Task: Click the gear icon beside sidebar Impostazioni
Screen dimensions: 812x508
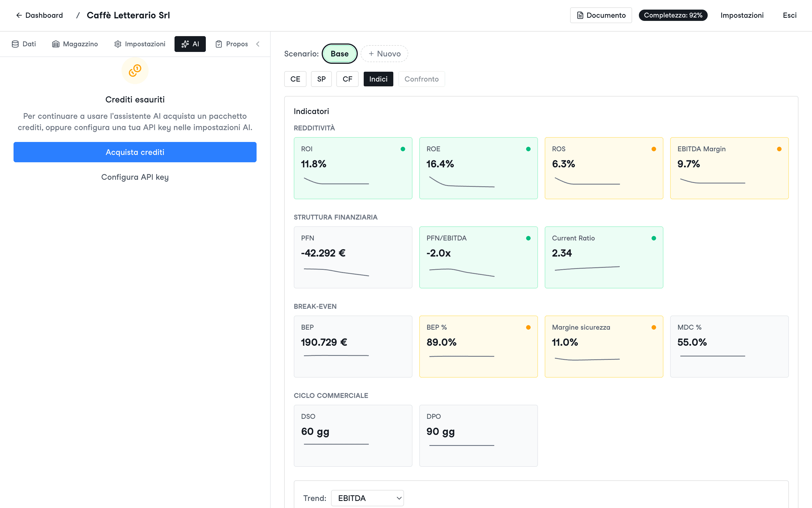Action: [x=118, y=44]
